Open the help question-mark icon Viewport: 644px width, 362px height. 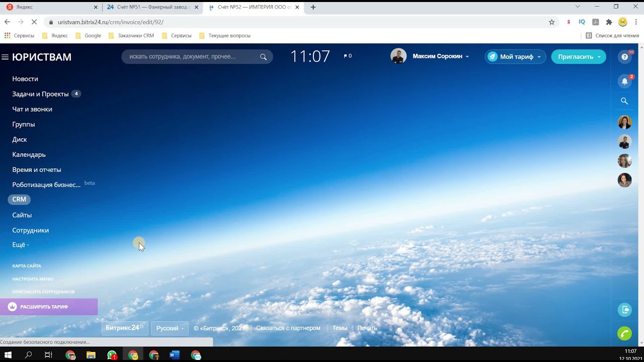(624, 57)
